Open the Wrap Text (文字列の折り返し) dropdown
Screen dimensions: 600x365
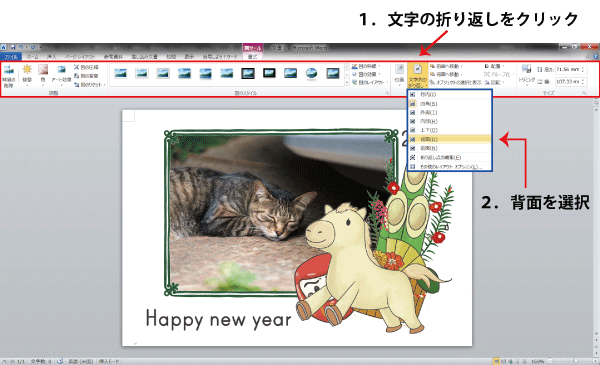pos(417,75)
